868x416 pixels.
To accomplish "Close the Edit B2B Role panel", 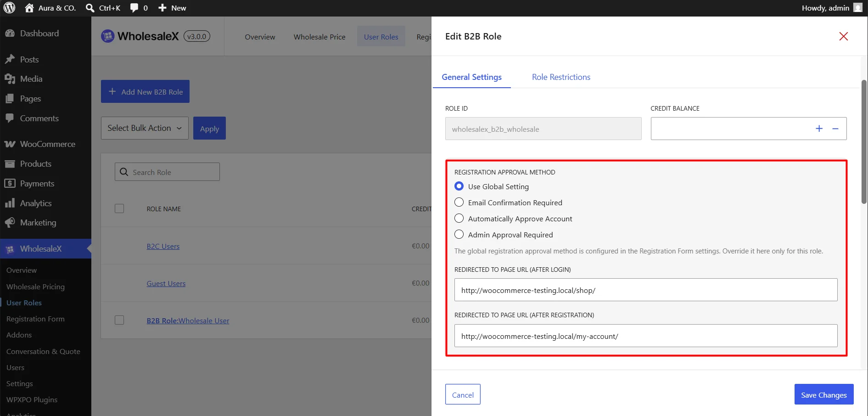I will (844, 36).
